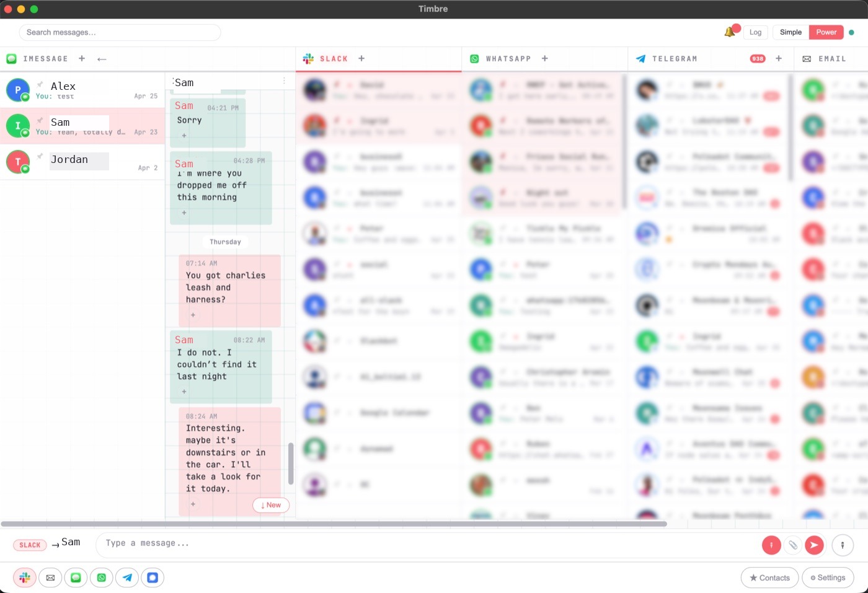868x593 pixels.
Task: Click the Email envelope header icon
Action: point(807,59)
